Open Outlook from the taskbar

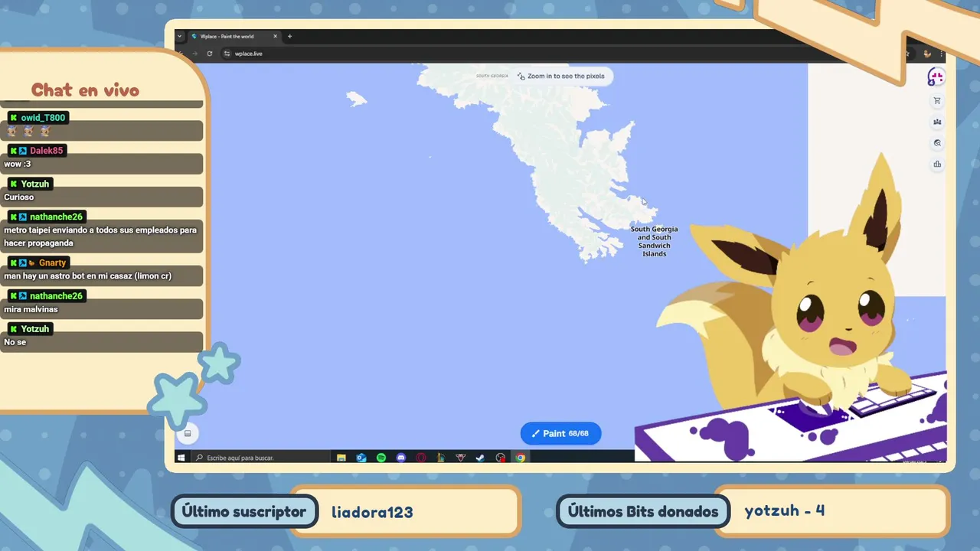pyautogui.click(x=361, y=458)
